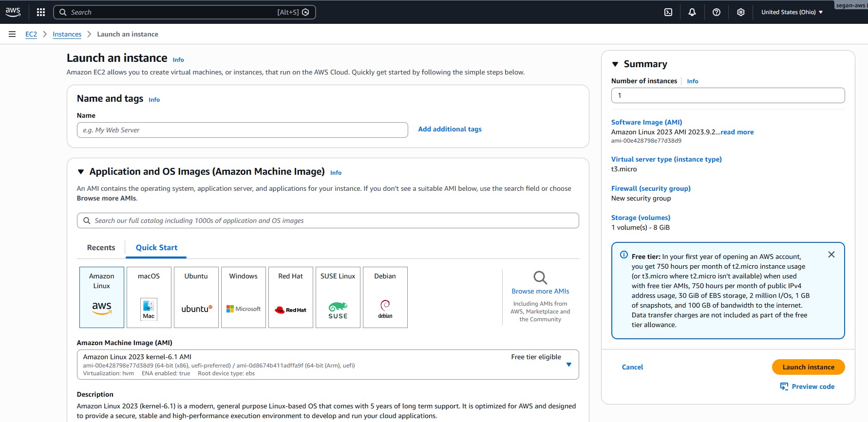Open the Preview code link

[x=813, y=386]
